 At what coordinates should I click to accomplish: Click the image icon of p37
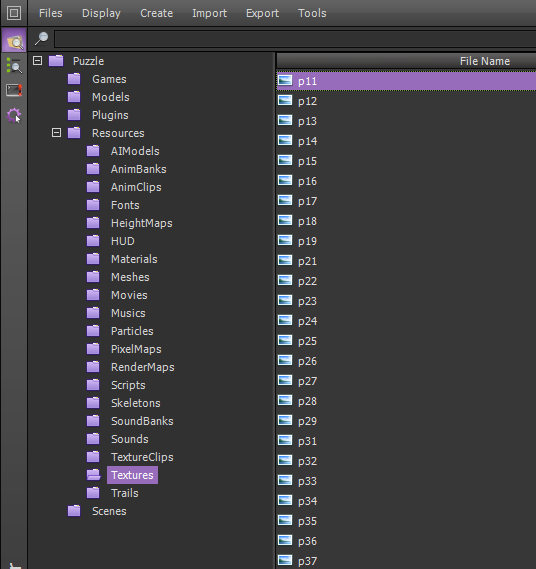coord(285,560)
